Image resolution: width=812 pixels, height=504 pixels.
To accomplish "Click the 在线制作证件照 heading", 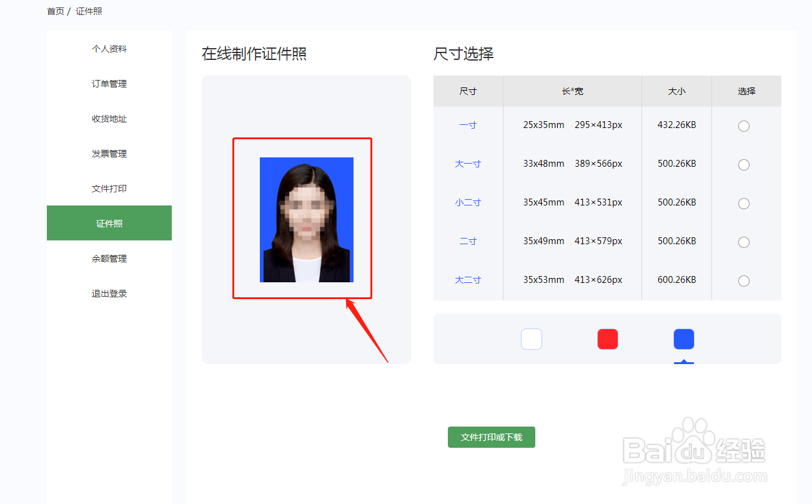I will point(254,54).
